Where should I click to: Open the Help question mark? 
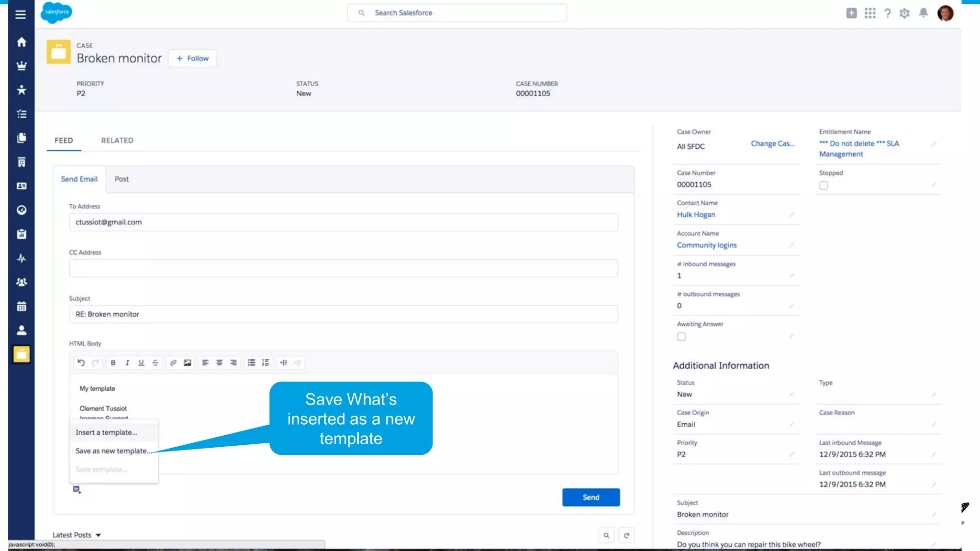pos(888,13)
